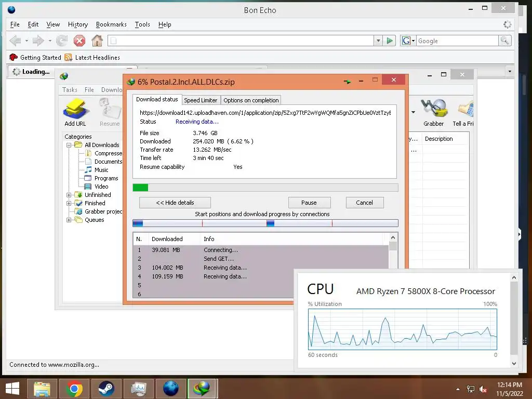Select the Documents category
532x399 pixels.
click(104, 162)
